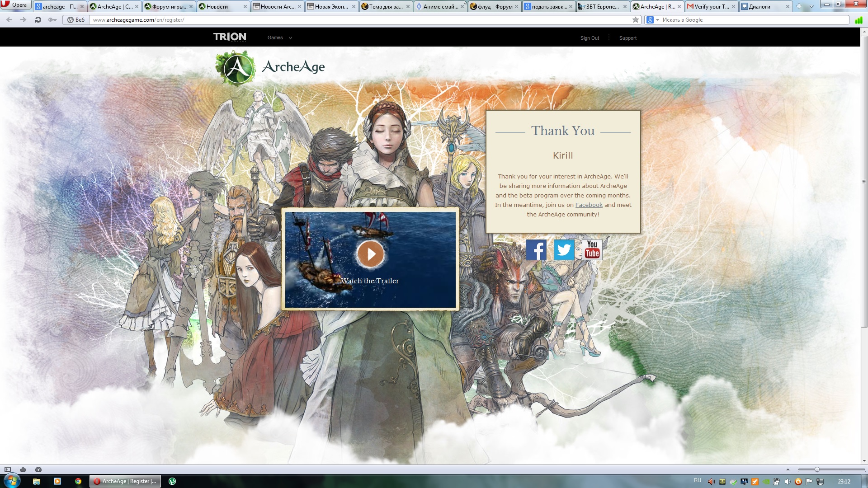868x488 pixels.
Task: Click the Trion logo icon
Action: (x=230, y=38)
